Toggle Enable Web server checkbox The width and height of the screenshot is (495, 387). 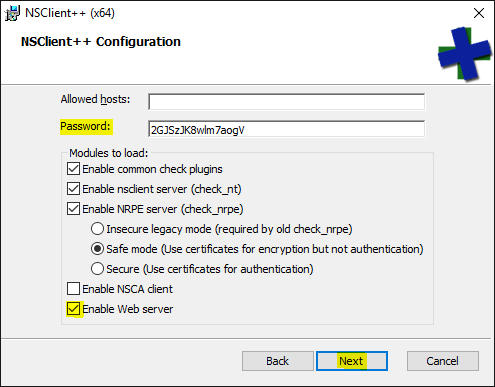tap(73, 309)
